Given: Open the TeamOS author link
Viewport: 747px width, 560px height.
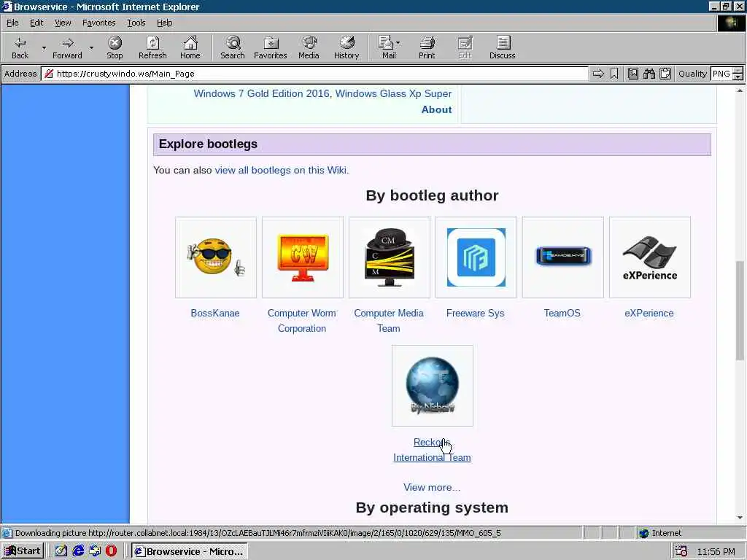Looking at the screenshot, I should 562,314.
